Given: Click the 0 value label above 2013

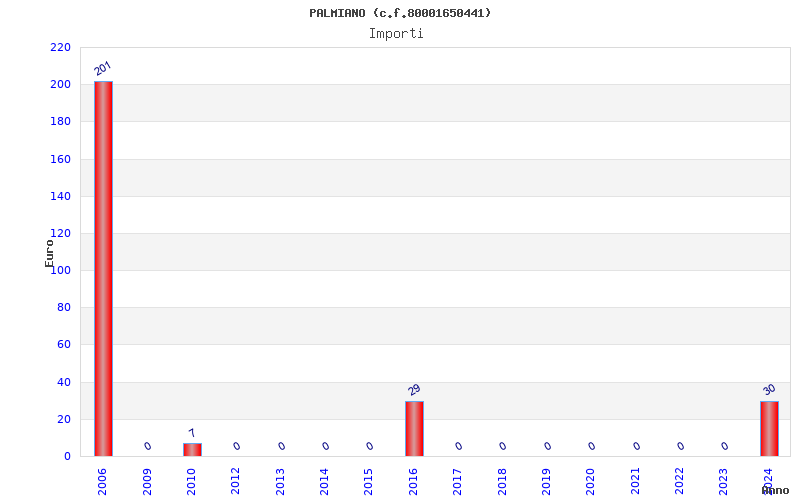Looking at the screenshot, I should click(x=282, y=446).
